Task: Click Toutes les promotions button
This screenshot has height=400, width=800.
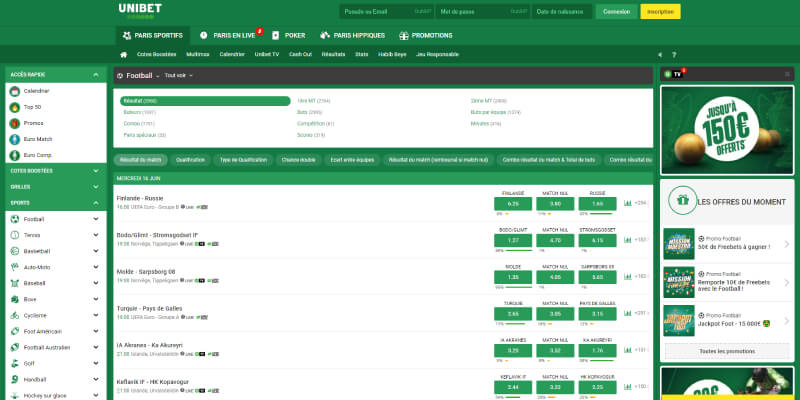Action: [727, 351]
